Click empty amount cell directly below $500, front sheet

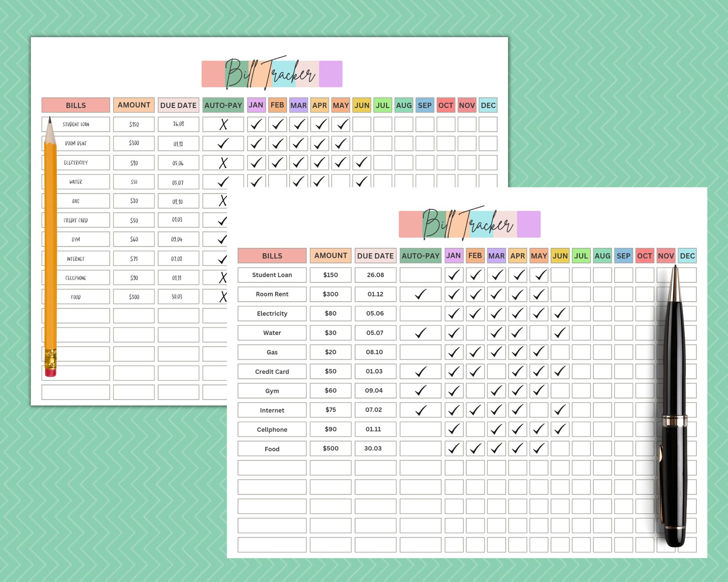[331, 467]
